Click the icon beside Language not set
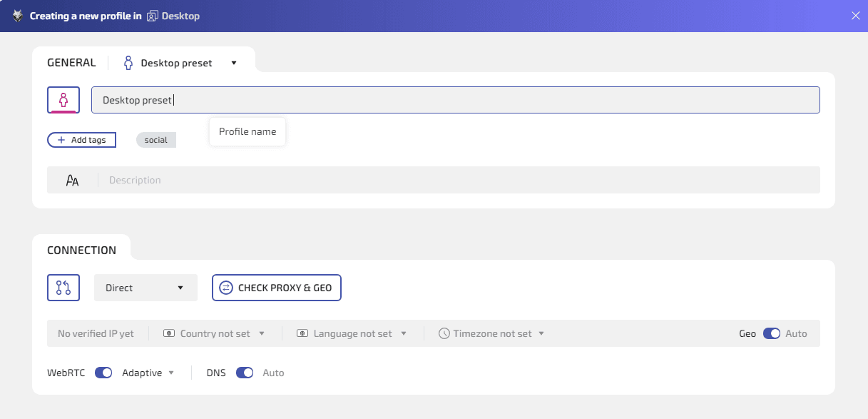 click(302, 333)
